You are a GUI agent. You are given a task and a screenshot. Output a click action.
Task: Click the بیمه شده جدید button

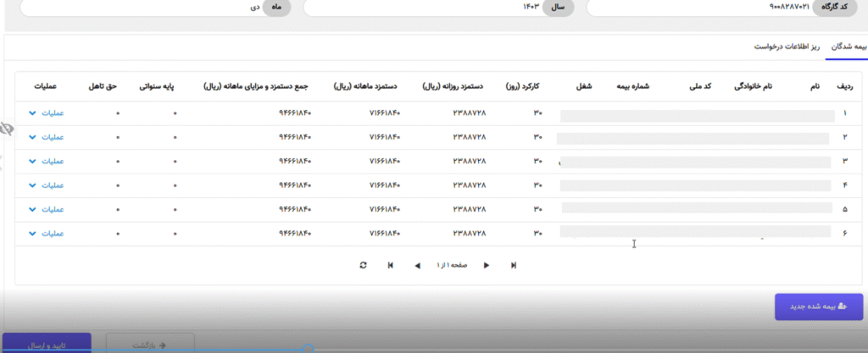tap(818, 306)
